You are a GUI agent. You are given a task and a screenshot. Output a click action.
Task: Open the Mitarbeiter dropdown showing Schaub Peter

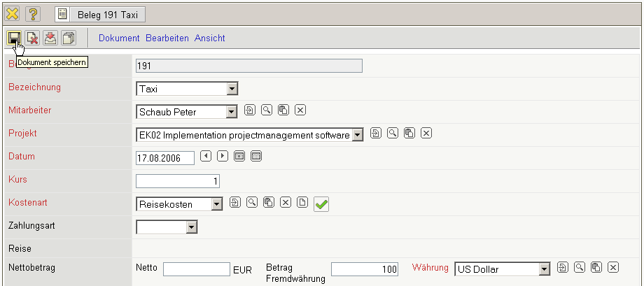(x=232, y=112)
